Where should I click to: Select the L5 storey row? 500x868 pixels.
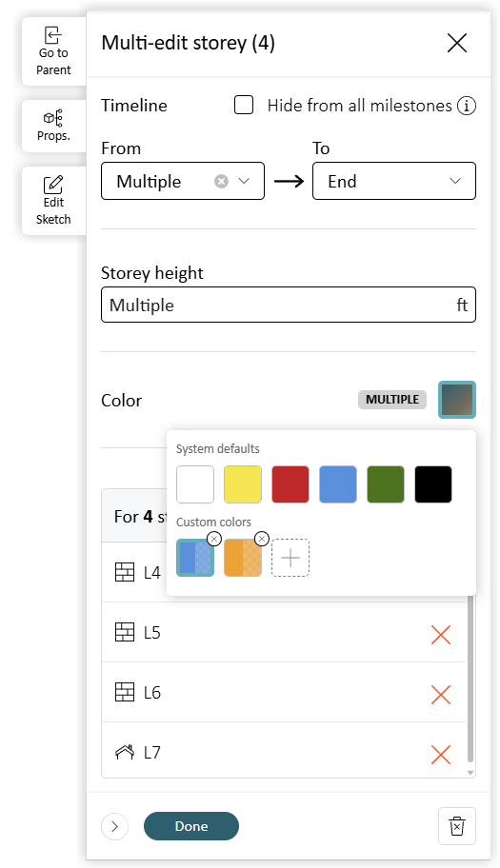pos(284,632)
